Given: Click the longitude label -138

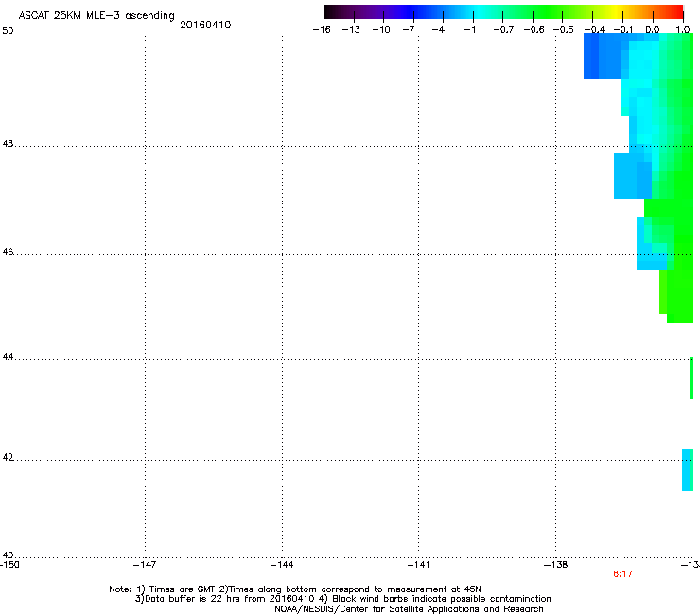Looking at the screenshot, I should pos(556,565).
